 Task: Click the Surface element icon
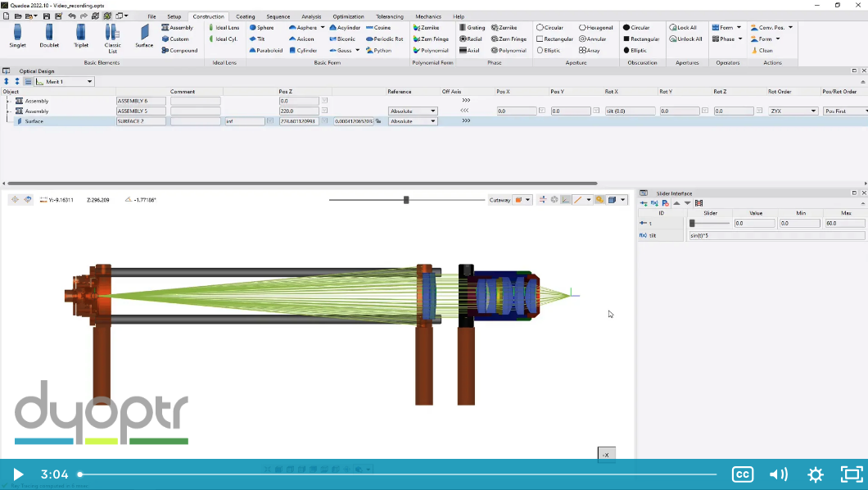coord(144,36)
